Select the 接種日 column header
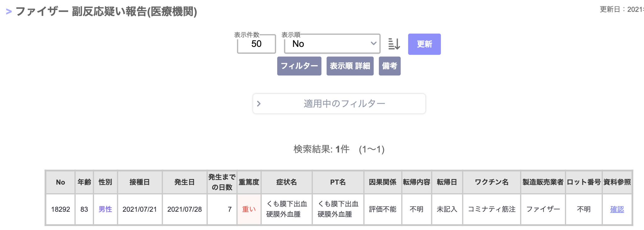Screen dimensions: 644x230 point(140,182)
